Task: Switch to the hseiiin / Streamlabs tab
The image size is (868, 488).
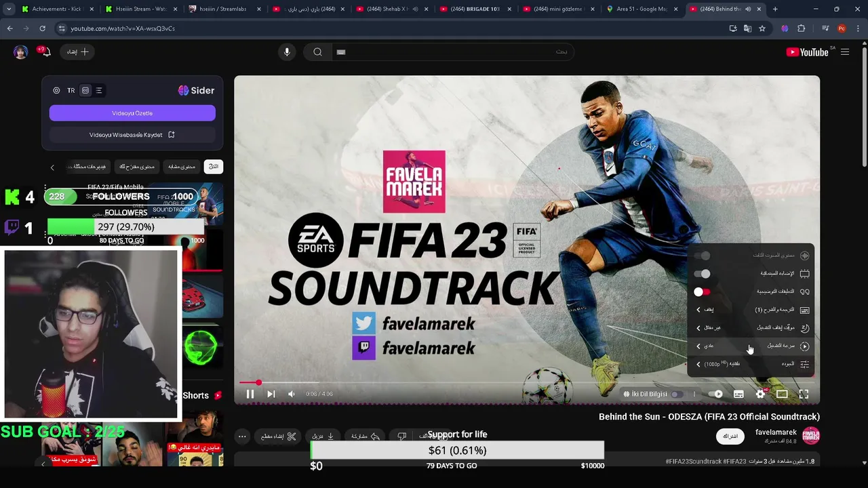Action: tap(224, 9)
